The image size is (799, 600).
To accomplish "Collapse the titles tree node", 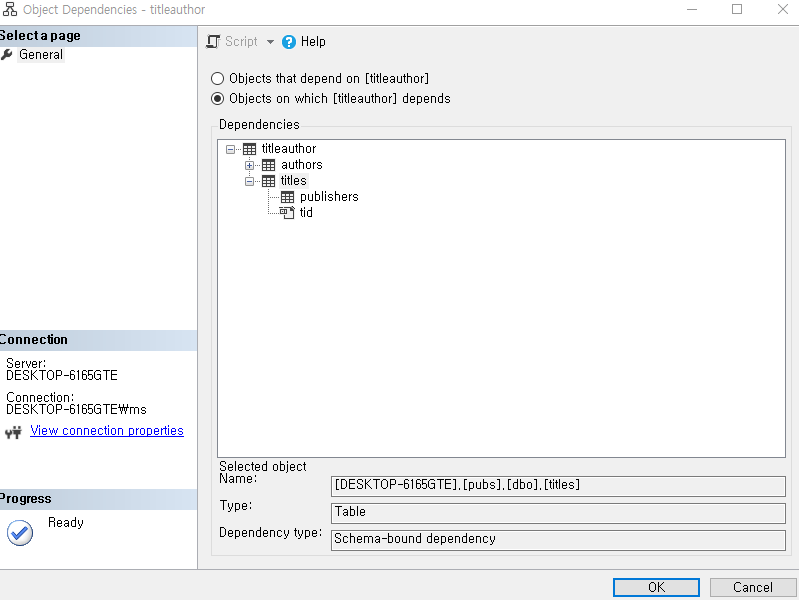I will [249, 181].
